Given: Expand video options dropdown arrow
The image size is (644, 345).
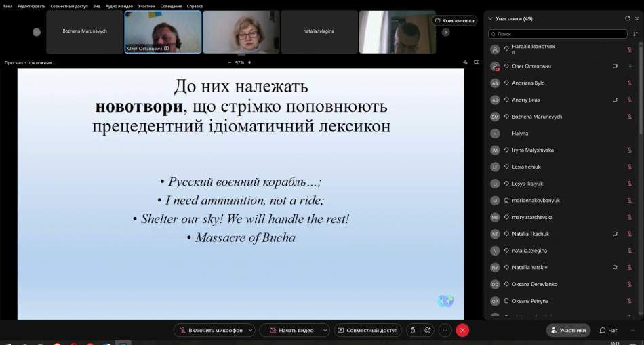Looking at the screenshot, I should [325, 330].
